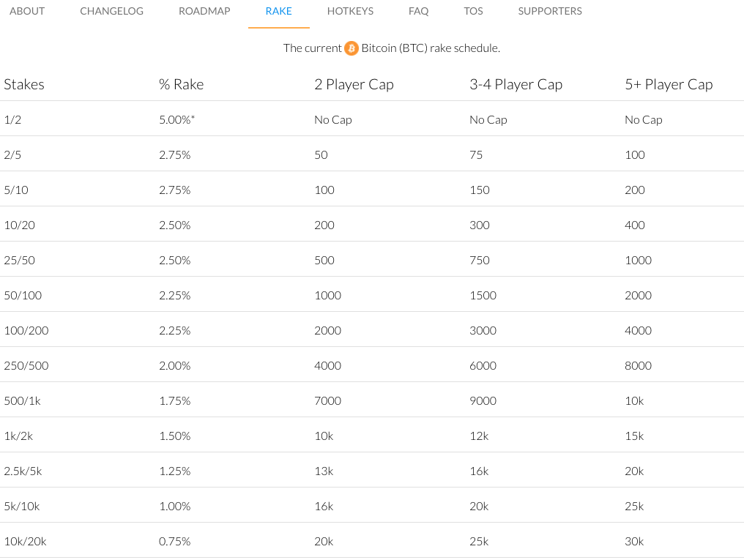
Task: Select the 2.5k/5k stakes row
Action: coord(372,471)
